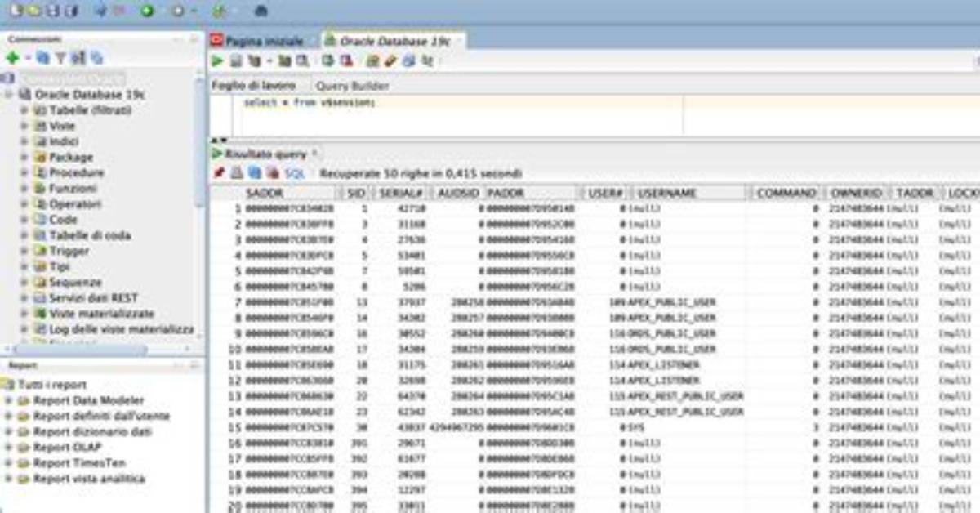Expand the Report OLAP node
Image resolution: width=980 pixels, height=513 pixels.
pos(9,447)
